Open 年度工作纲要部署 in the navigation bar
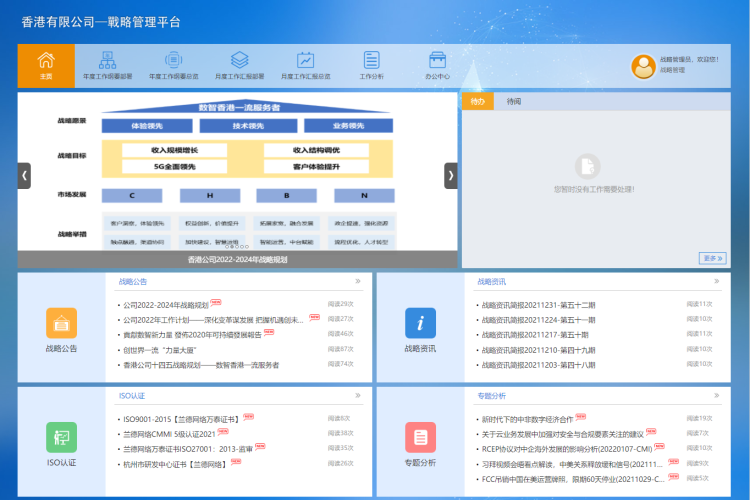This screenshot has width=750, height=500. tap(107, 62)
